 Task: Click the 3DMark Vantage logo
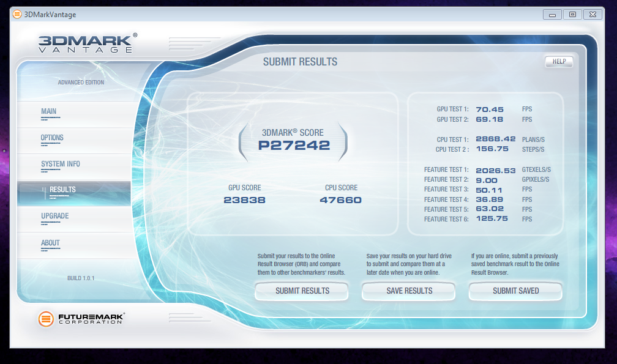point(88,43)
